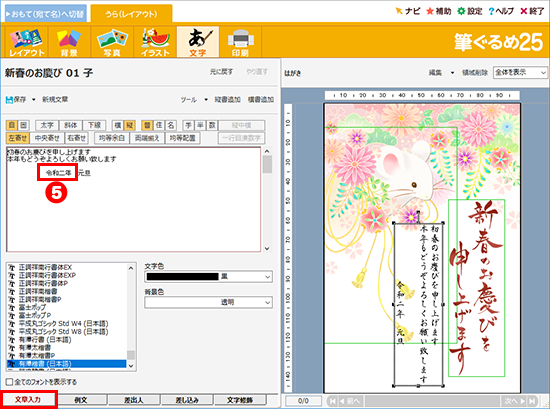
Task: Click 新規文章 new text button
Action: click(x=55, y=100)
